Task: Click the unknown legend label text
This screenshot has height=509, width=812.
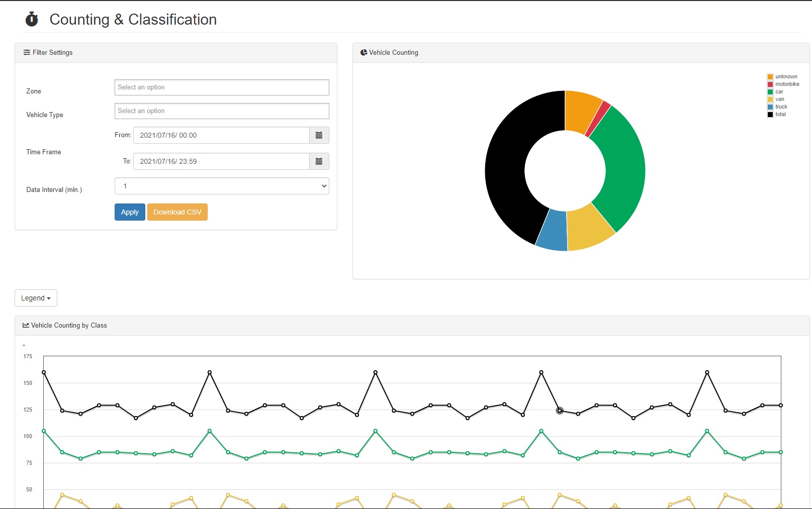Action: (786, 77)
